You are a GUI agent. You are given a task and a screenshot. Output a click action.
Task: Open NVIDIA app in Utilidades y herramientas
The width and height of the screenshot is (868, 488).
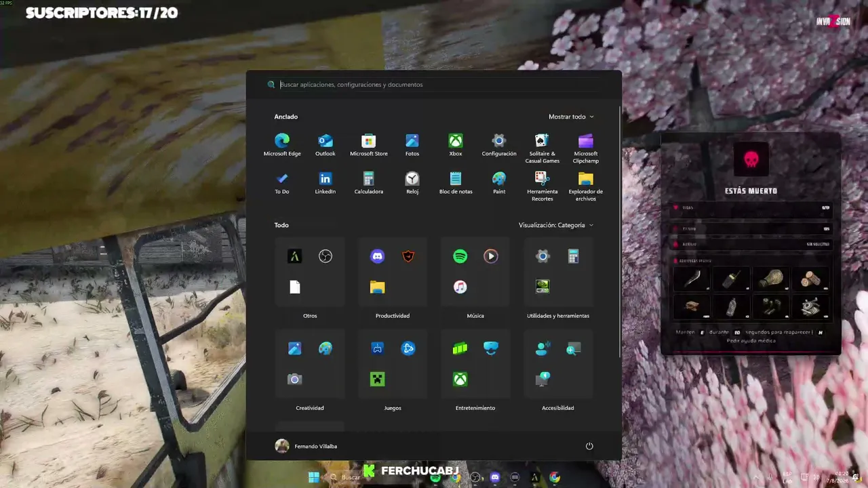tap(542, 287)
